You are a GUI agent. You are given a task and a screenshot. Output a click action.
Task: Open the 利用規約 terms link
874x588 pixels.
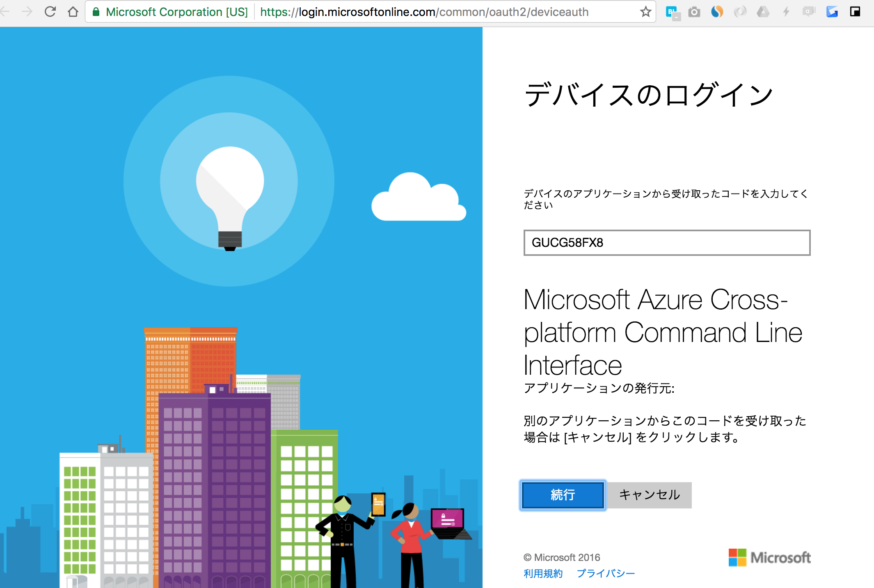click(x=542, y=573)
